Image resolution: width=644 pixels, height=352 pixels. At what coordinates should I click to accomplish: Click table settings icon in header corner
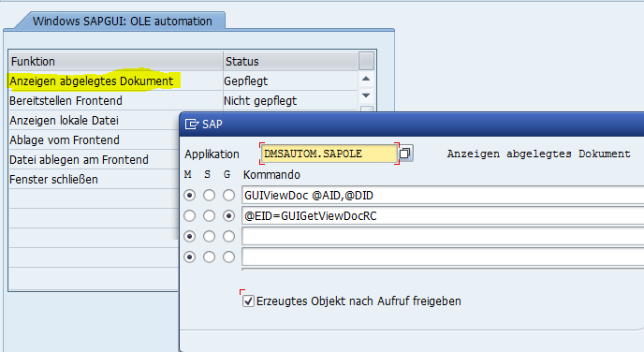point(366,61)
